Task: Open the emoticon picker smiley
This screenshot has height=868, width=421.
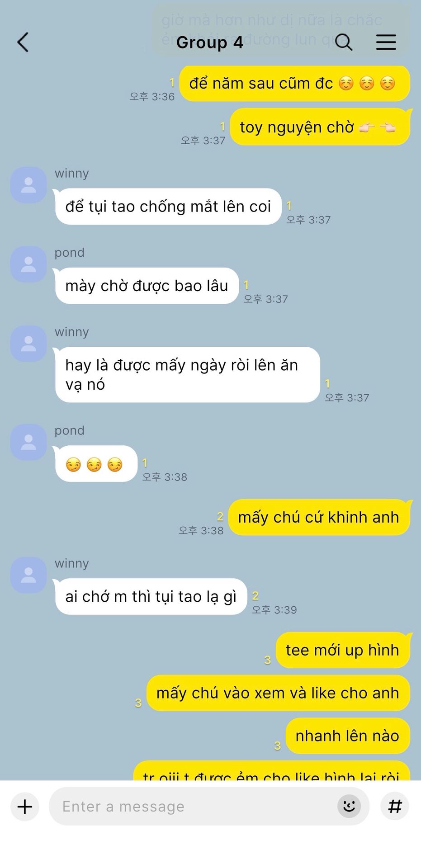Action: pyautogui.click(x=349, y=806)
